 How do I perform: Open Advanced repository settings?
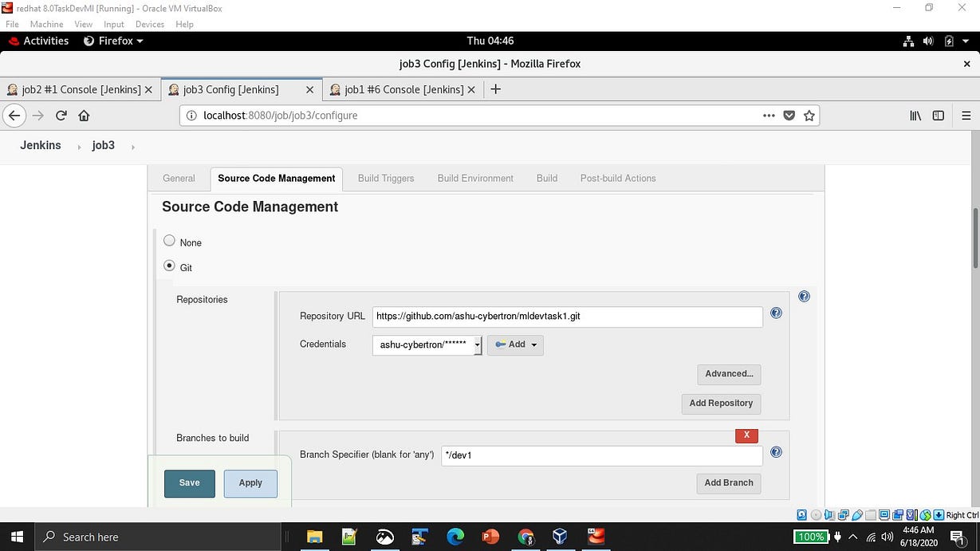click(729, 374)
